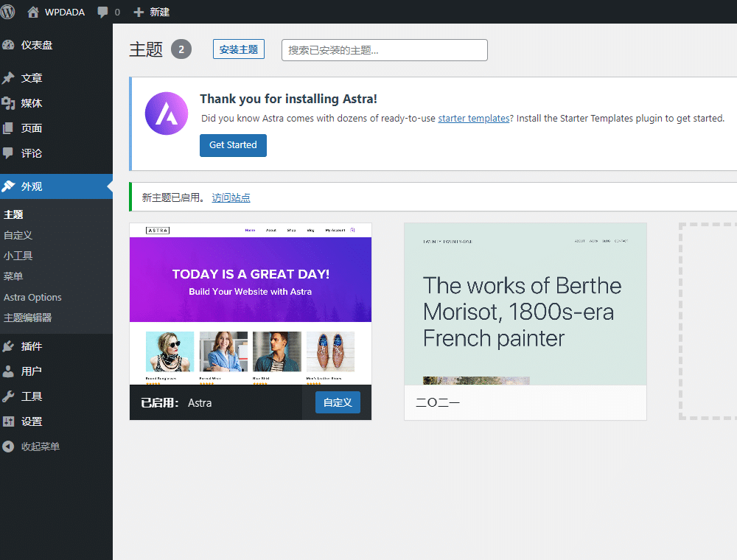The height and width of the screenshot is (560, 737).
Task: Click the theme count badge 2
Action: click(x=181, y=49)
